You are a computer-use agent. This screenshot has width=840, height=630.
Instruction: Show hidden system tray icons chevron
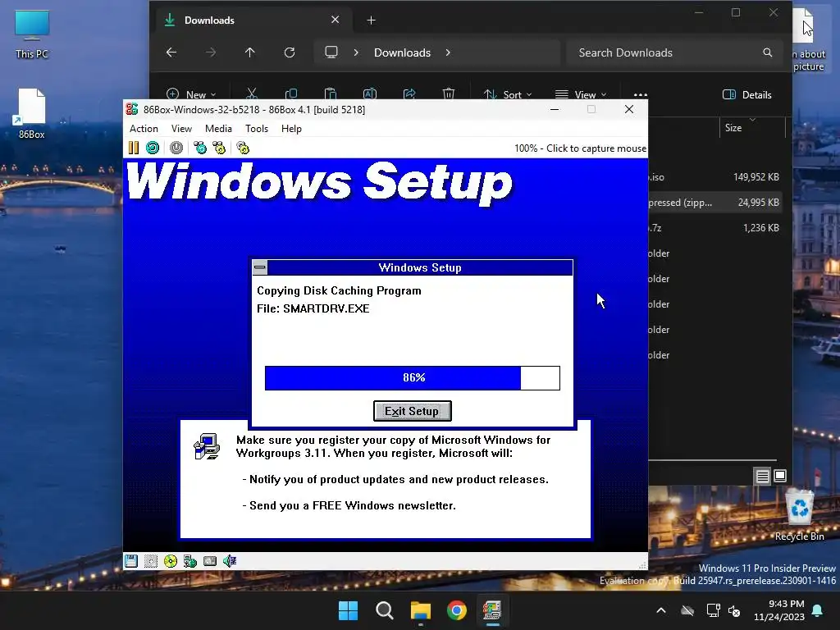[661, 610]
